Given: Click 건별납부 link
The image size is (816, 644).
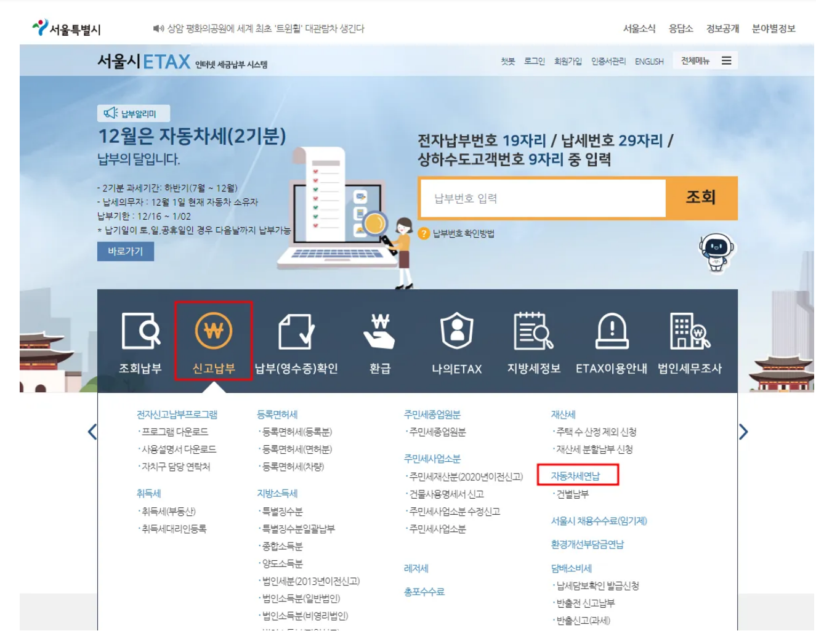Looking at the screenshot, I should pos(573,494).
